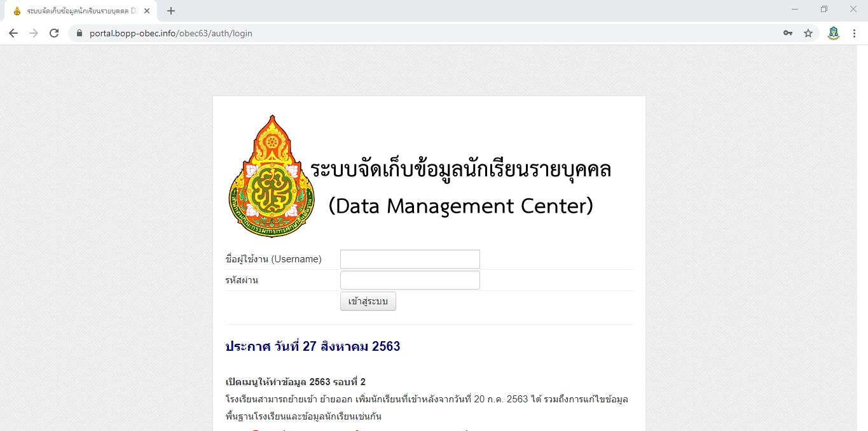Focus the รหัสผ่าน password field
Image resolution: width=868 pixels, height=431 pixels.
click(410, 280)
